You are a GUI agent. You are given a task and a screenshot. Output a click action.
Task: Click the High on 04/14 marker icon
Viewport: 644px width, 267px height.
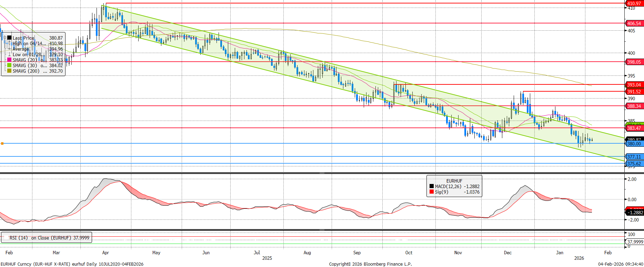coord(9,43)
